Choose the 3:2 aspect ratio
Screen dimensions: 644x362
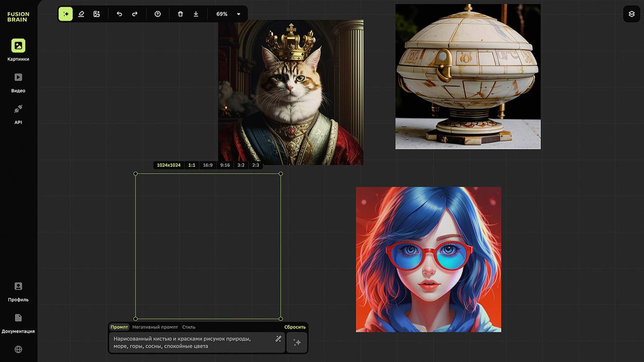pos(241,165)
